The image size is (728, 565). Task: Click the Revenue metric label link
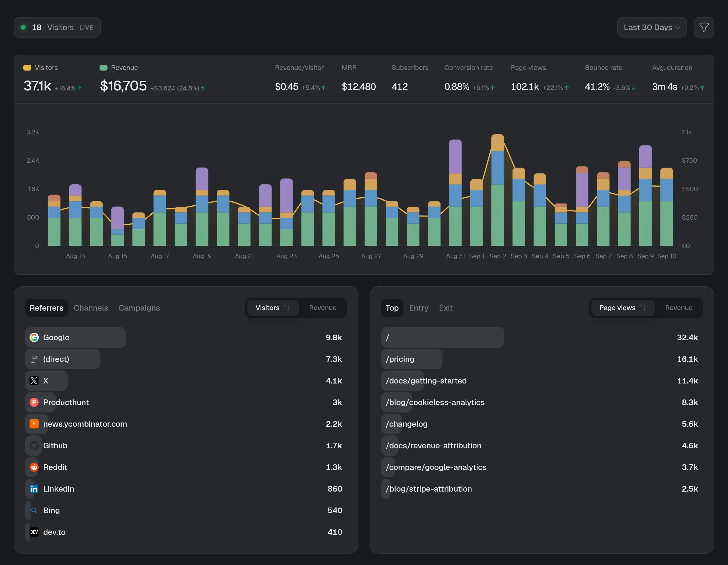(124, 68)
